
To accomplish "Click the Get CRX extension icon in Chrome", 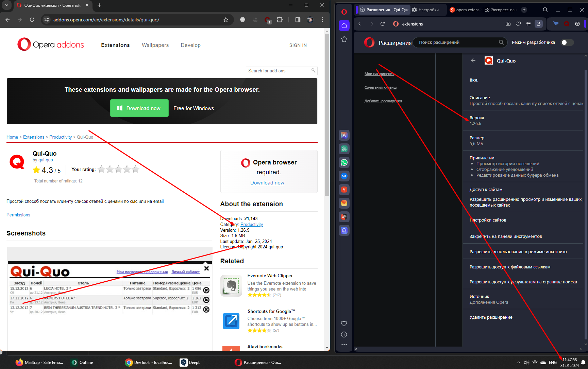I will tap(255, 20).
